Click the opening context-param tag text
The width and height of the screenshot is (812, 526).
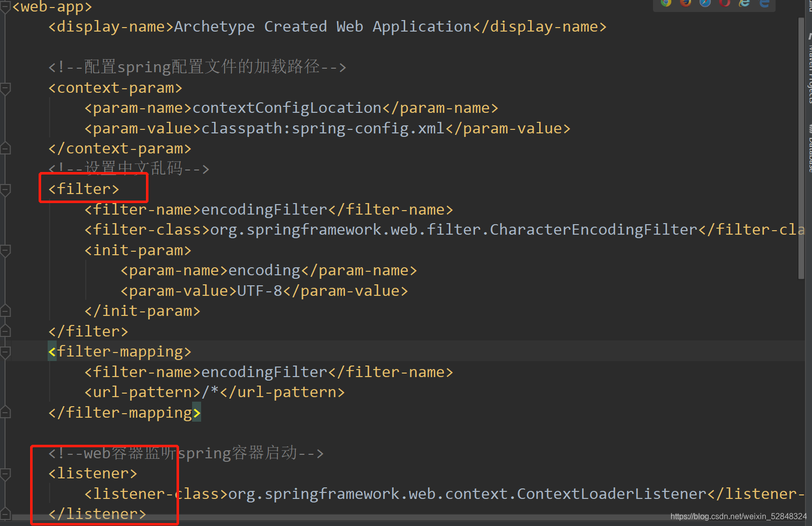tap(115, 88)
